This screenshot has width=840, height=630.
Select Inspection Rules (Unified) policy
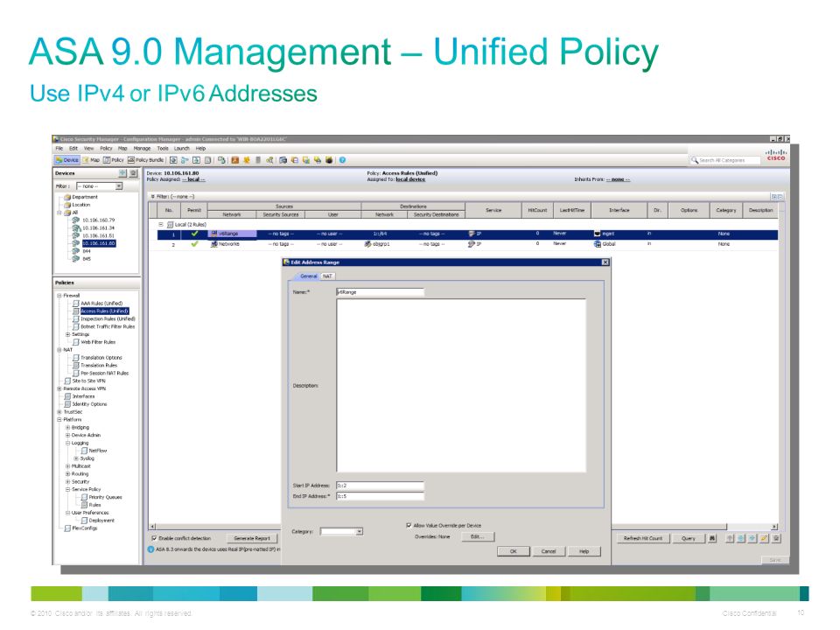coord(108,318)
